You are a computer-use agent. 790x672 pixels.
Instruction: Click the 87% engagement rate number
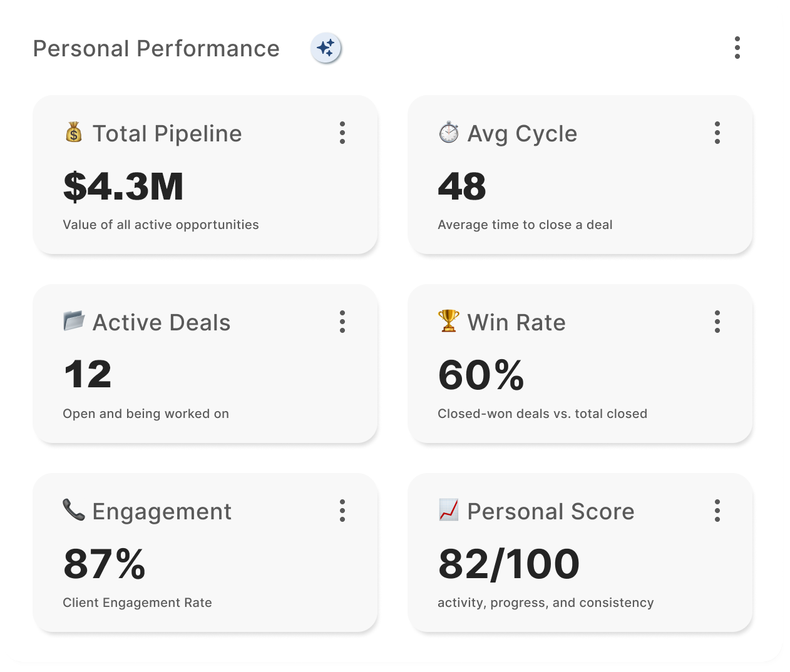(x=105, y=564)
